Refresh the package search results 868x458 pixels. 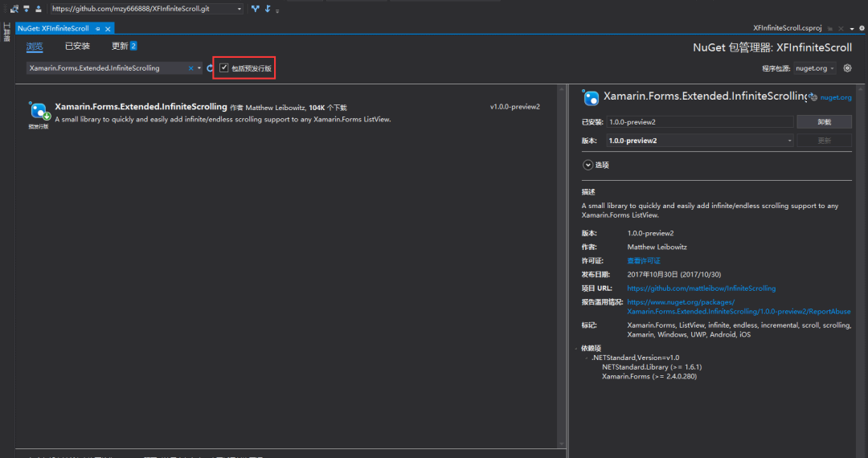click(x=210, y=68)
